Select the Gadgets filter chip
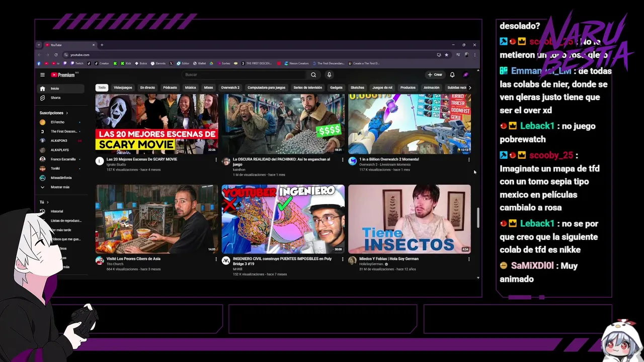The height and width of the screenshot is (362, 644). click(336, 87)
